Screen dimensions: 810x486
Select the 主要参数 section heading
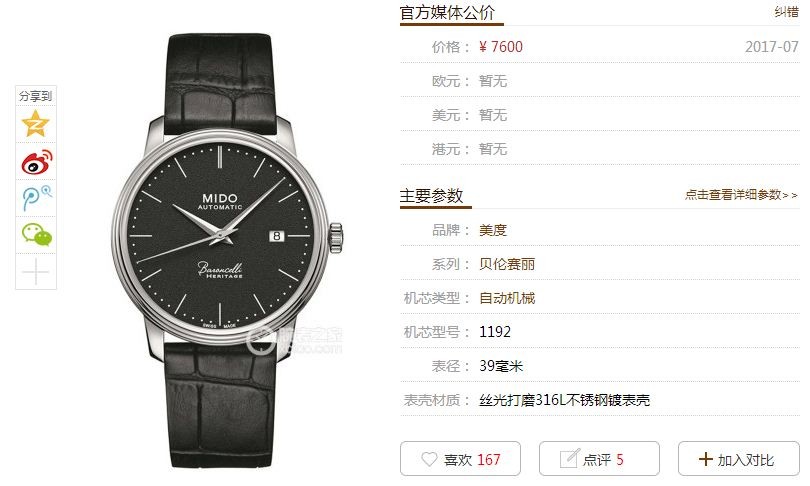(x=431, y=196)
